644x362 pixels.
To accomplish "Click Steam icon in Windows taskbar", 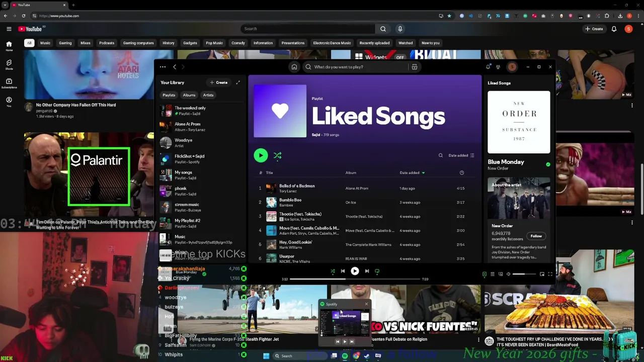I will coord(367,356).
